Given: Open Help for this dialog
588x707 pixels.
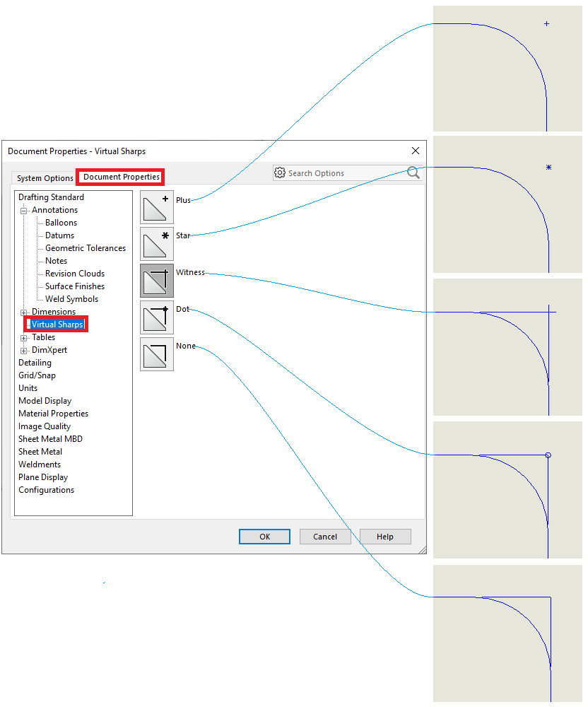Looking at the screenshot, I should (385, 537).
